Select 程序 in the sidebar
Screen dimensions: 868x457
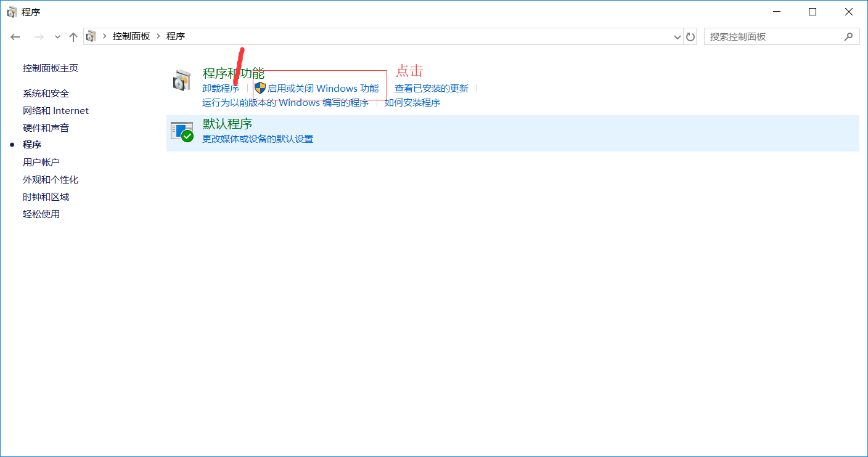(32, 145)
